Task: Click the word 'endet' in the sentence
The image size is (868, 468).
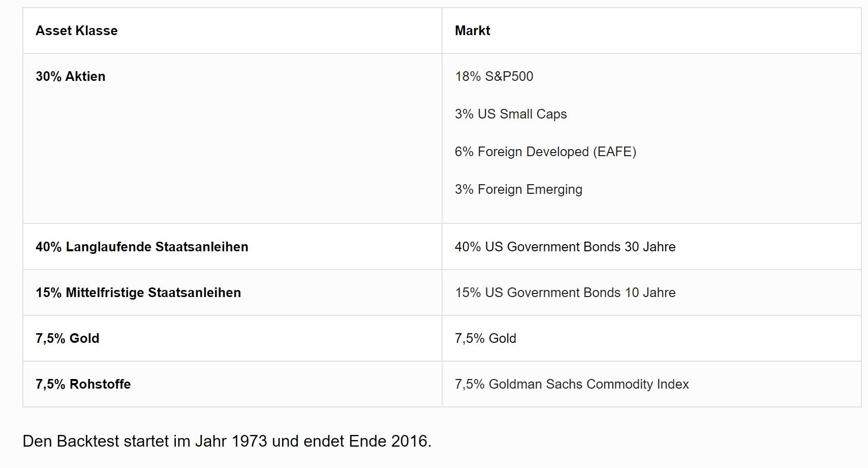Action: coord(324,441)
